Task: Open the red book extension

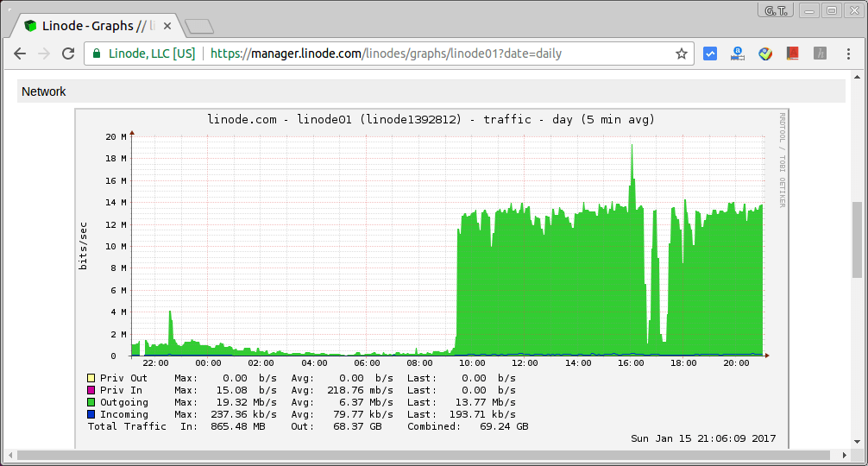Action: [792, 54]
